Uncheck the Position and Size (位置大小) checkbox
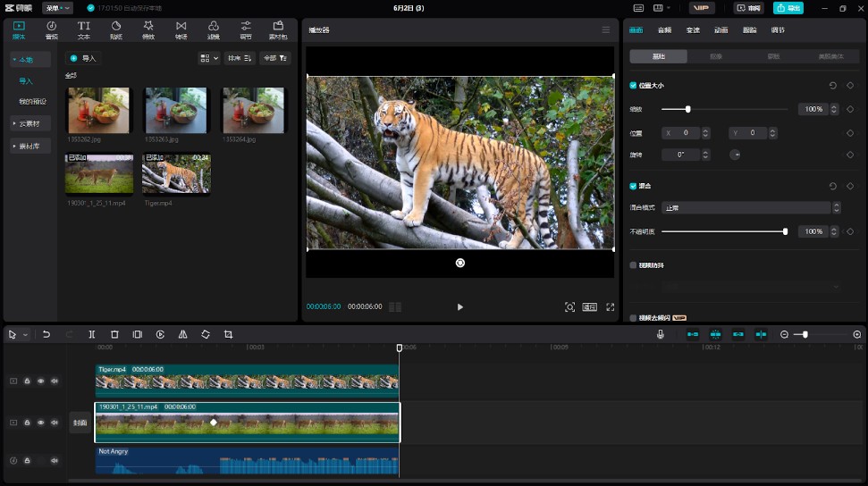The width and height of the screenshot is (868, 486). (x=633, y=85)
